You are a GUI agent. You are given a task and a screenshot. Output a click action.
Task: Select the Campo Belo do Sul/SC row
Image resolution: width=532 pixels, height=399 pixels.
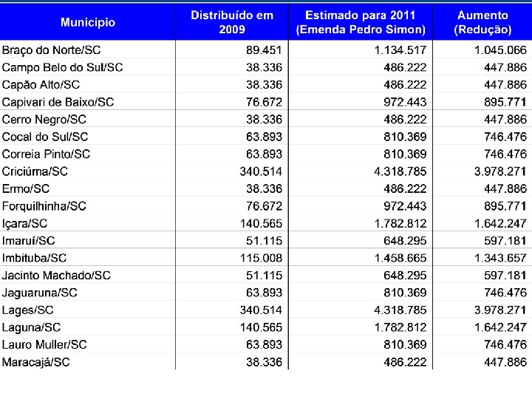pos(266,67)
